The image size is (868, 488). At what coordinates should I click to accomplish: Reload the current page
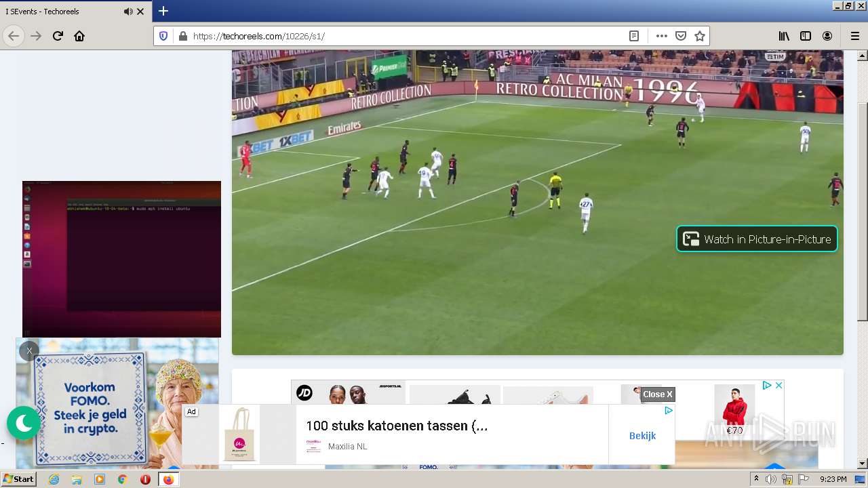point(58,36)
